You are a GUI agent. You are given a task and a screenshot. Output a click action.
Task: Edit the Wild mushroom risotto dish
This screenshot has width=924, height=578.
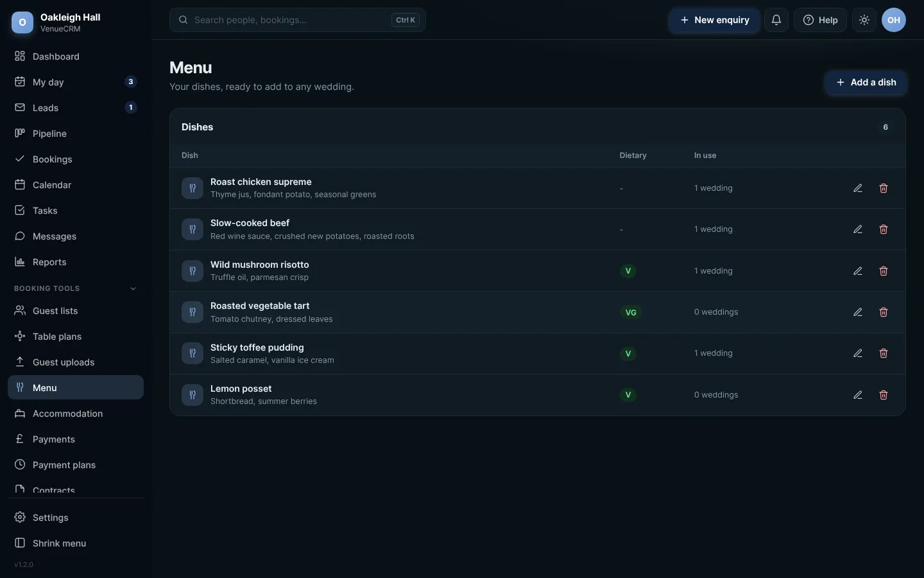pos(858,271)
